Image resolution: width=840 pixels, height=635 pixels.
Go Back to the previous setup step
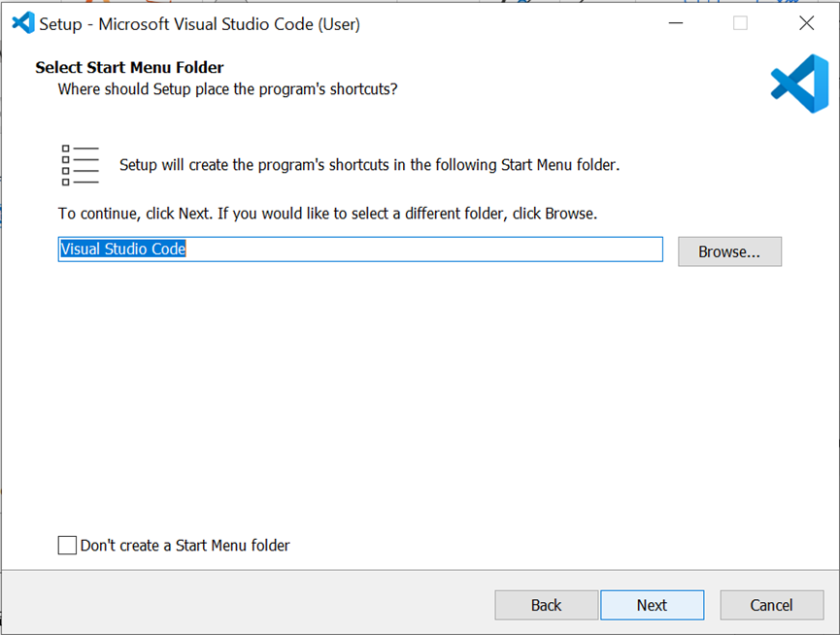546,605
